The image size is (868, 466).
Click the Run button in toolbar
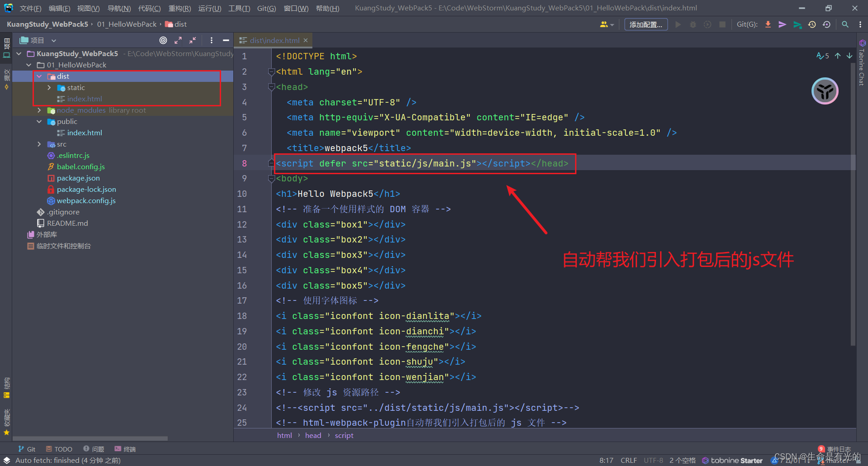pyautogui.click(x=678, y=24)
